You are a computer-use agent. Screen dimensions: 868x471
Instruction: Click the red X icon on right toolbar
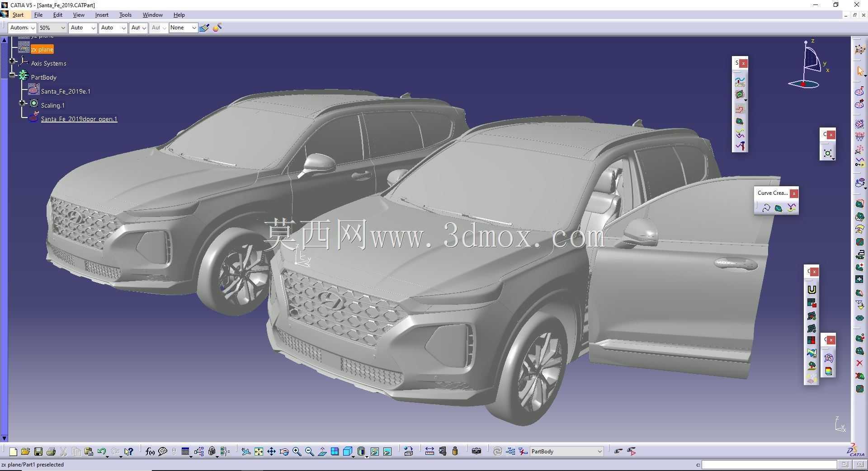(860, 363)
